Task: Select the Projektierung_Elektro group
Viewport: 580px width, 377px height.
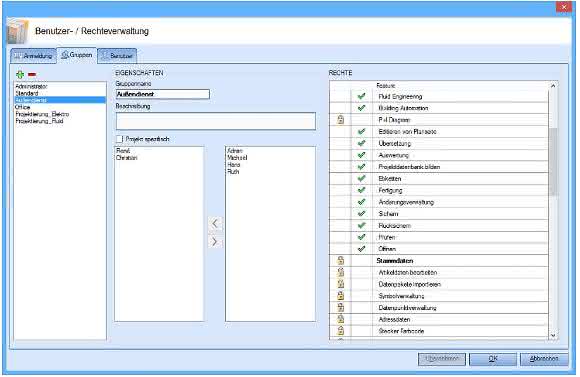Action: [42, 114]
